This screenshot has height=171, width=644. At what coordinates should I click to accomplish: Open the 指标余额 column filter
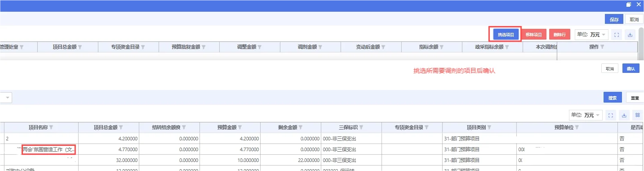tap(441, 47)
